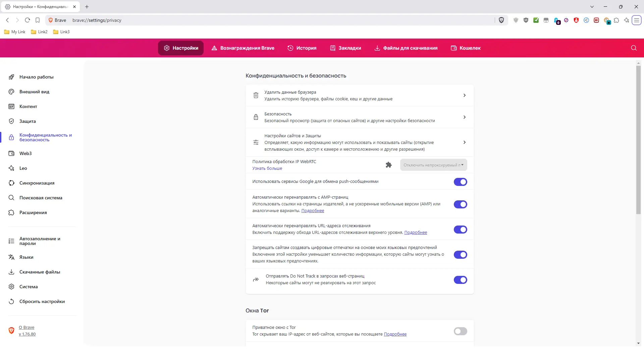Switch to the История tab
This screenshot has width=644, height=349.
coord(302,48)
